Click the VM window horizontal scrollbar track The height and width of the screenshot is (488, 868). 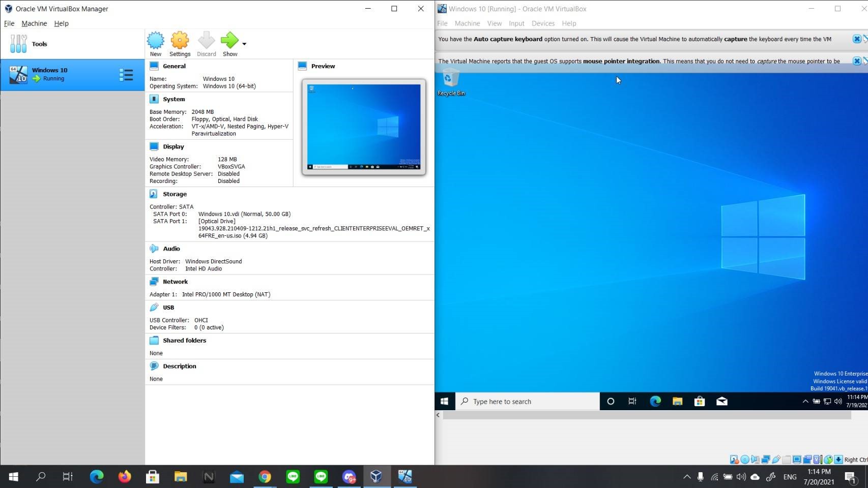coord(647,415)
